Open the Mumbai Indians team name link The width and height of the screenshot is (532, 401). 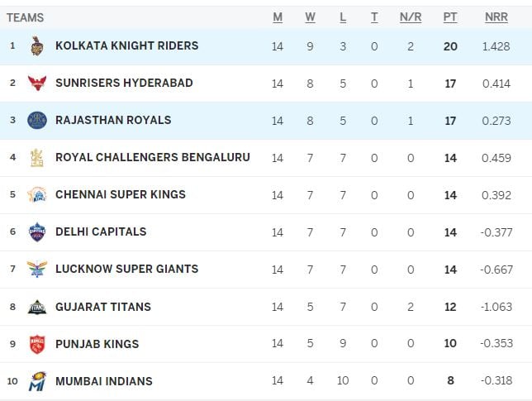tap(104, 381)
